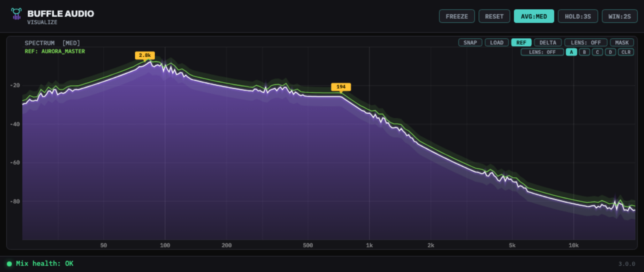Image resolution: width=644 pixels, height=272 pixels.
Task: Click the 10k frequency axis label
Action: click(x=574, y=245)
